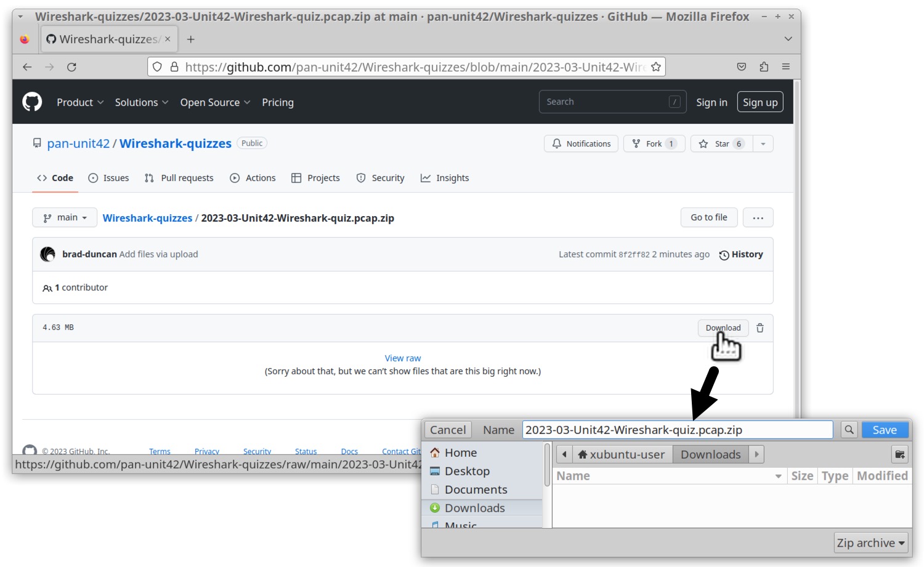This screenshot has width=924, height=567.
Task: Open the main branch selector dropdown
Action: click(x=65, y=217)
